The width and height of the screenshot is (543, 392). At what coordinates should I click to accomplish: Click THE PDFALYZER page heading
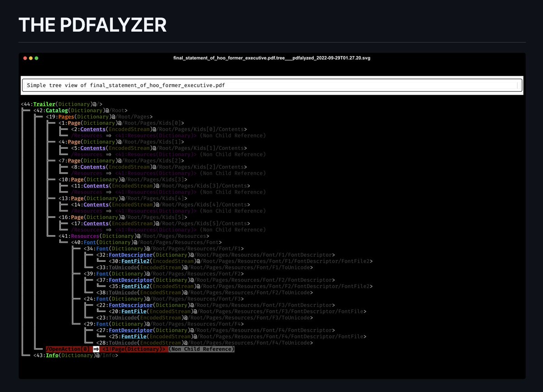(x=93, y=25)
